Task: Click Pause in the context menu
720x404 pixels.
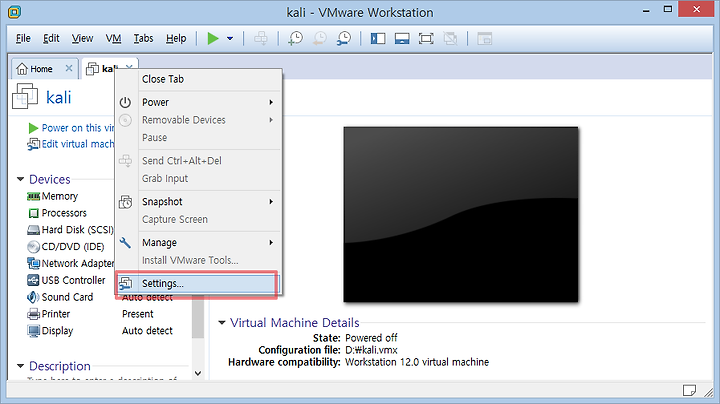Action: (x=198, y=138)
